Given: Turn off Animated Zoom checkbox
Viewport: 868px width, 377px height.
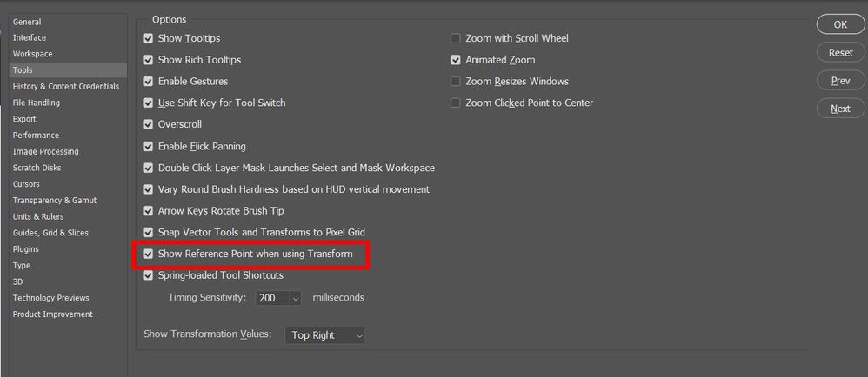Looking at the screenshot, I should [x=456, y=60].
